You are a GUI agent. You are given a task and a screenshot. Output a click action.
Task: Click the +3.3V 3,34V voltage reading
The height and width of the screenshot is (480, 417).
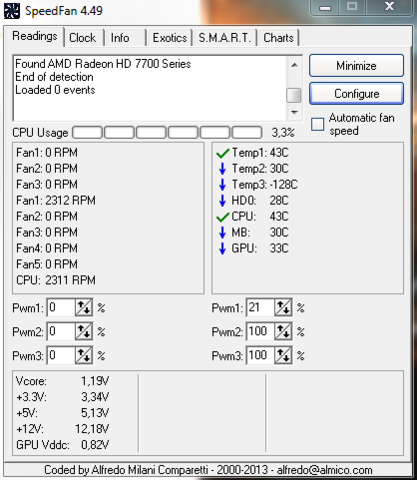(62, 397)
